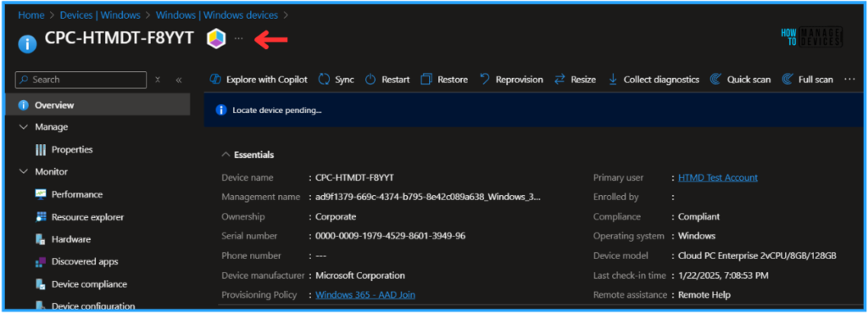
Task: Click the Cloud PC Enterprise 2vCPU/8GB/128GB value
Action: [x=757, y=255]
